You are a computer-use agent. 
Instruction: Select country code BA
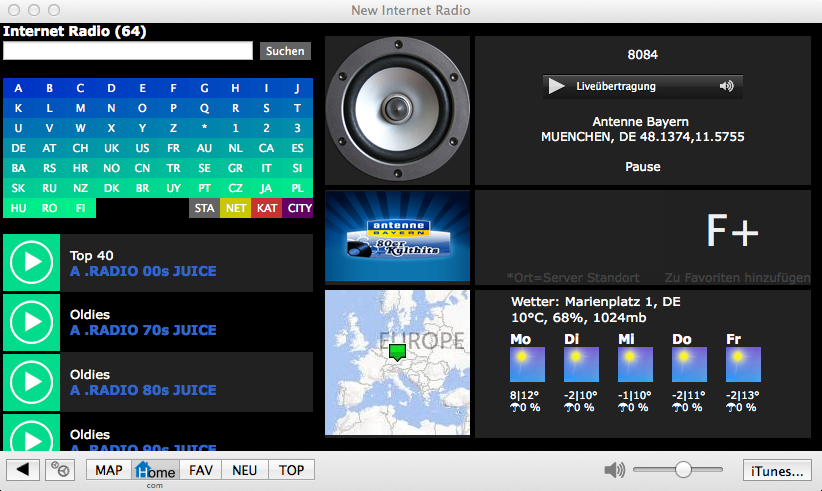[x=18, y=168]
